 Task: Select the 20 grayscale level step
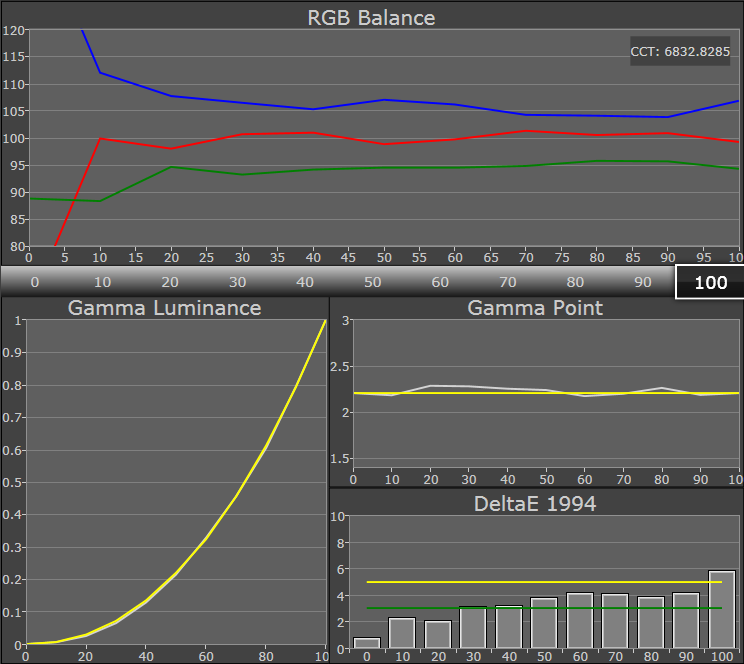(x=169, y=282)
